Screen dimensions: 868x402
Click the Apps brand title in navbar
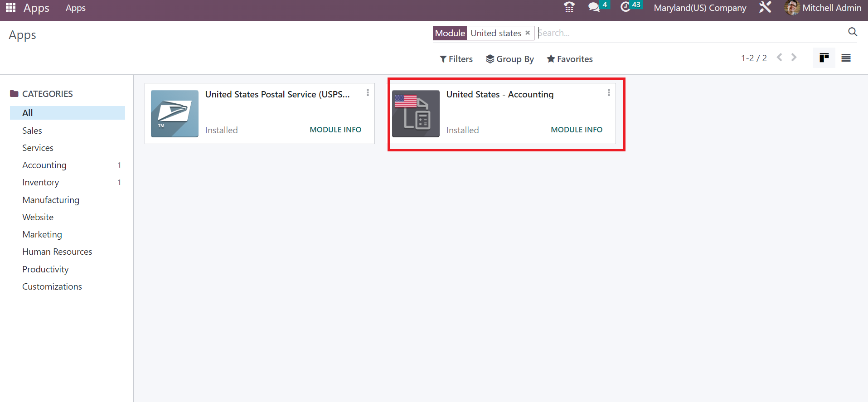36,8
